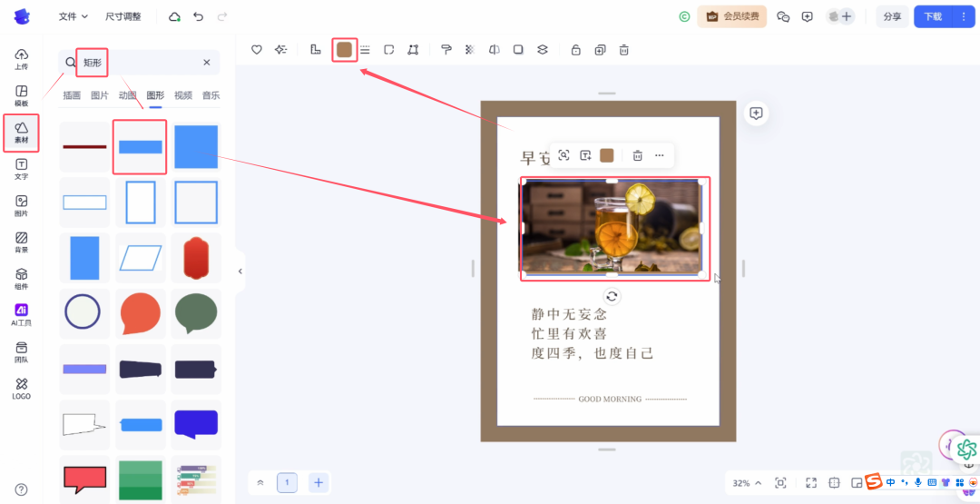Click the floating toolbar delete icon
Screen dimensions: 980x504
[x=637, y=155]
